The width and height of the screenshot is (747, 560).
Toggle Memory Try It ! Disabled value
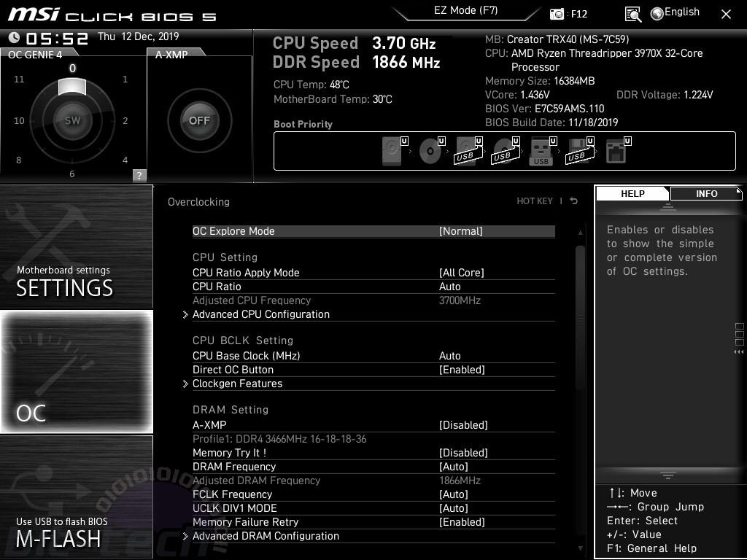pos(463,452)
